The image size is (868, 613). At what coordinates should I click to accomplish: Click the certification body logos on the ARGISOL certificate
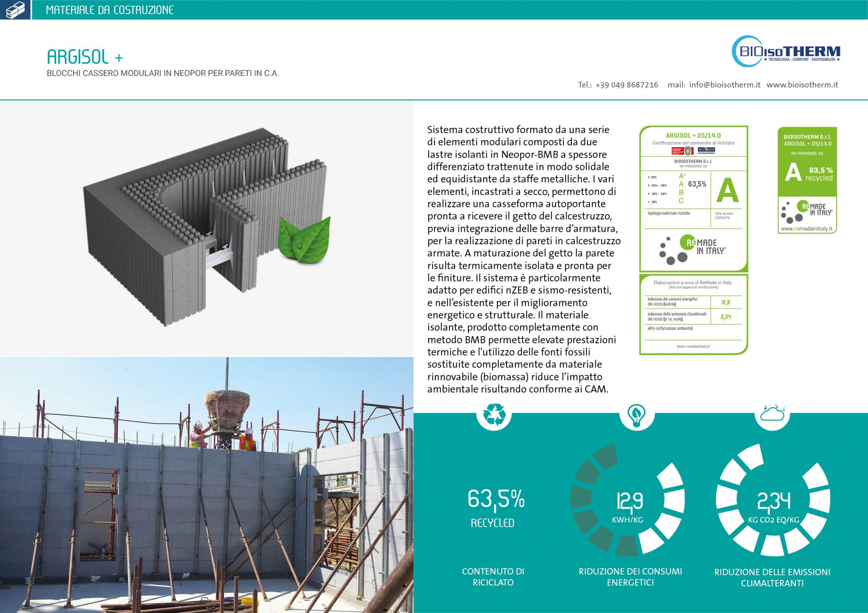(x=693, y=150)
